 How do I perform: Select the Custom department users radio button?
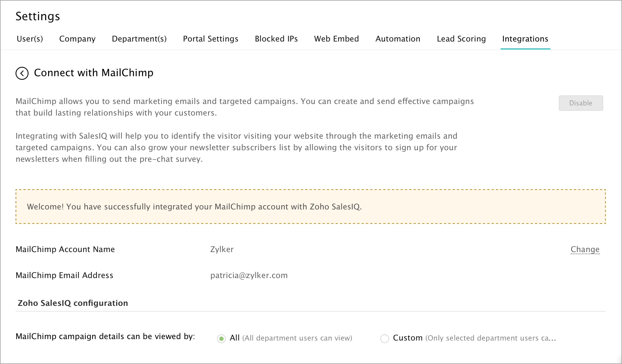point(385,338)
